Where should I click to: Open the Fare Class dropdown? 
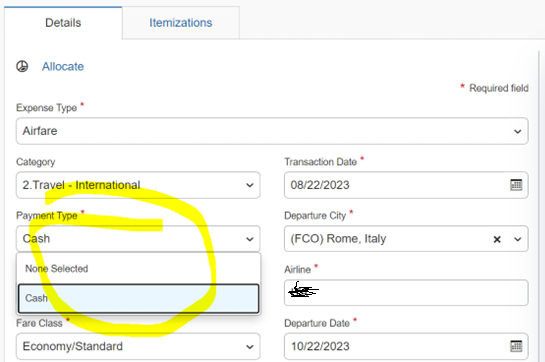pos(138,346)
